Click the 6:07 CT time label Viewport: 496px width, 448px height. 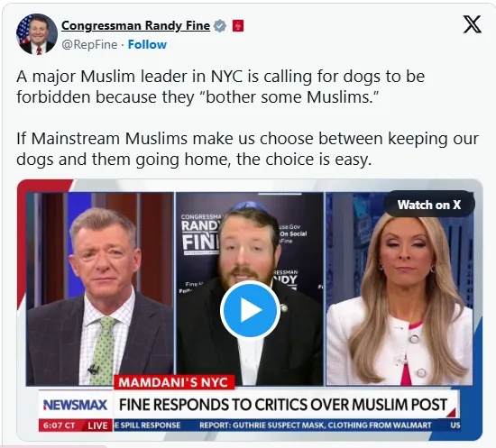(x=60, y=425)
